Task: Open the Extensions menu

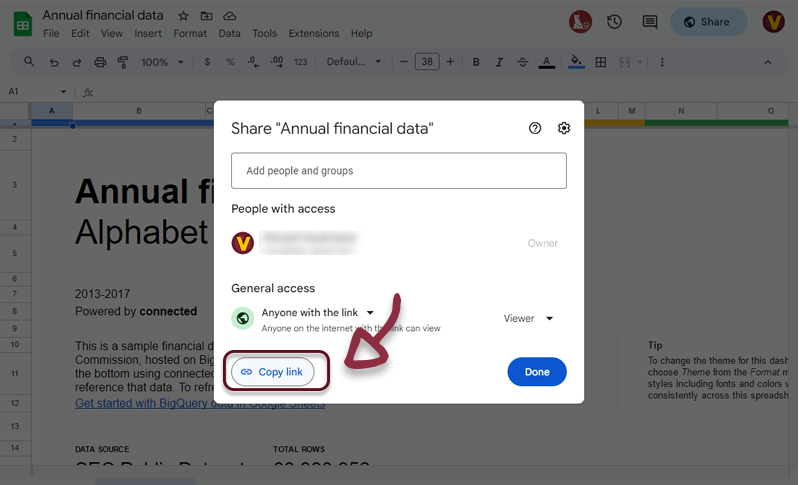Action: click(313, 33)
